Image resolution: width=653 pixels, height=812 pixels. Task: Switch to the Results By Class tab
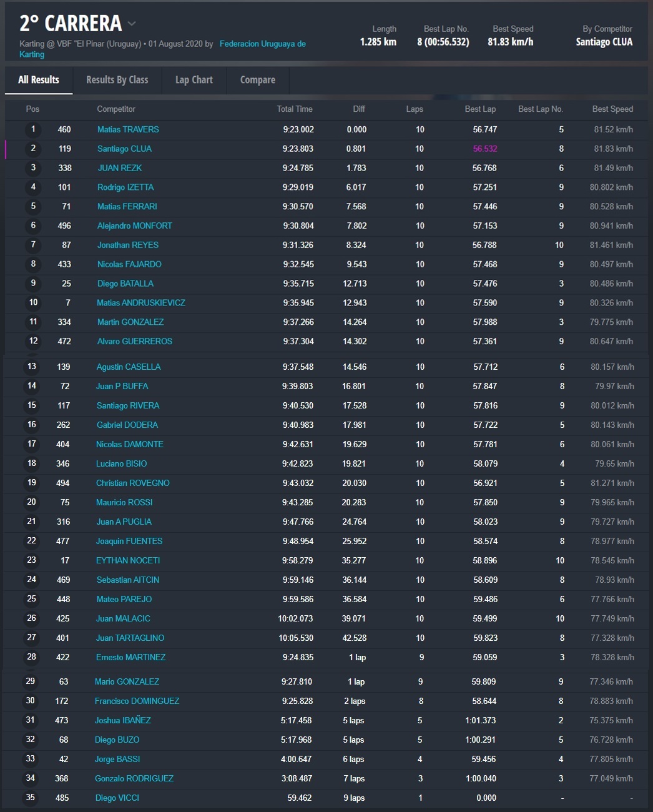(x=117, y=80)
